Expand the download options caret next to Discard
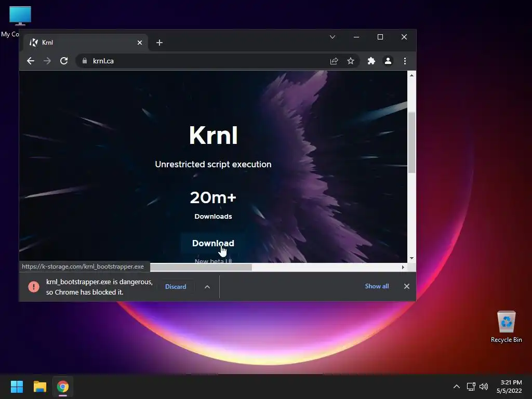Screen dimensions: 532x399 pyautogui.click(x=207, y=287)
